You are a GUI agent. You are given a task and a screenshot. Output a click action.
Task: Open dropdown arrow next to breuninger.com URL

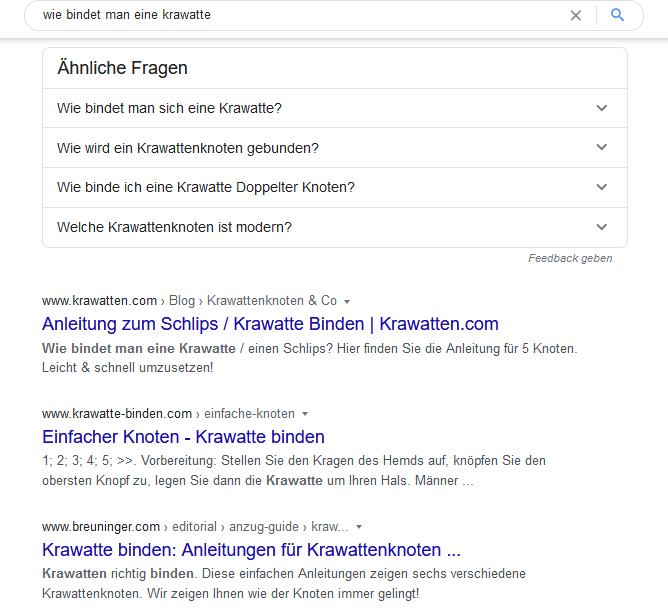358,527
